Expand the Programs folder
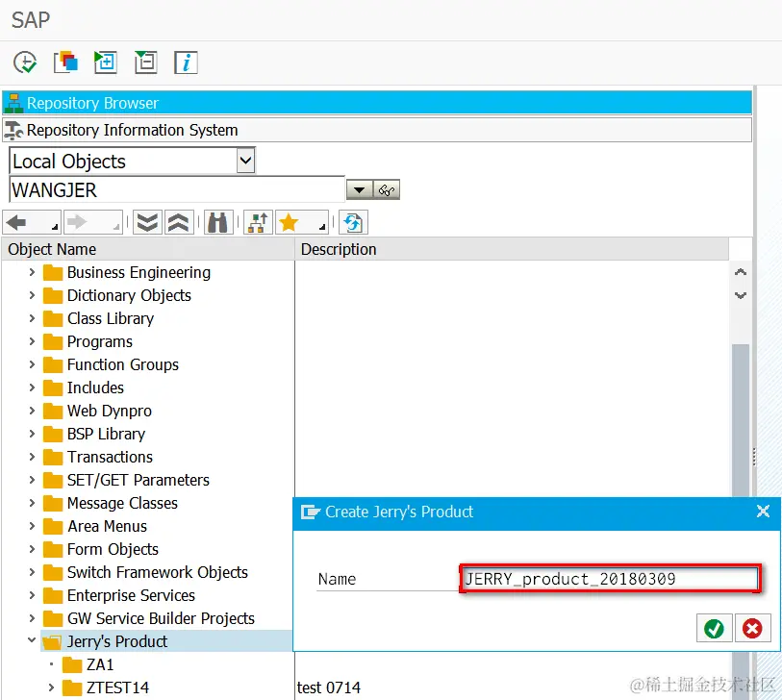This screenshot has width=782, height=700. pyautogui.click(x=32, y=341)
